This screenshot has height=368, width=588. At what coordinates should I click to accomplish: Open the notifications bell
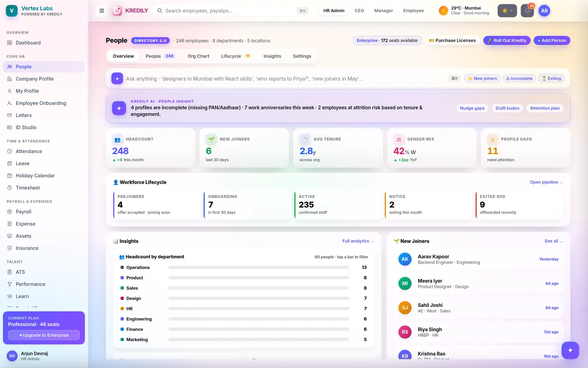pos(527,11)
